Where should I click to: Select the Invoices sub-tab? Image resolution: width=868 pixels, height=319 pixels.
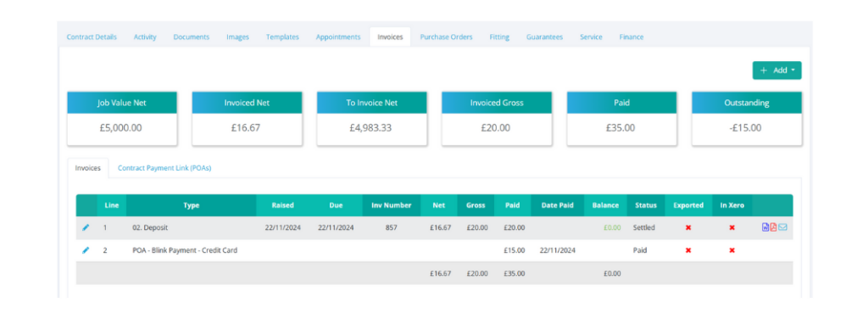click(88, 168)
